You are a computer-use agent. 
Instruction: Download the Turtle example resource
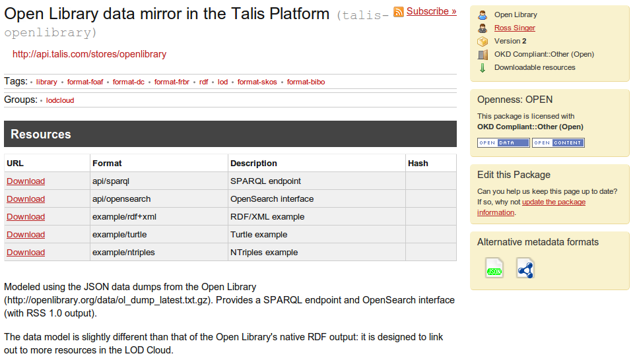tap(26, 235)
